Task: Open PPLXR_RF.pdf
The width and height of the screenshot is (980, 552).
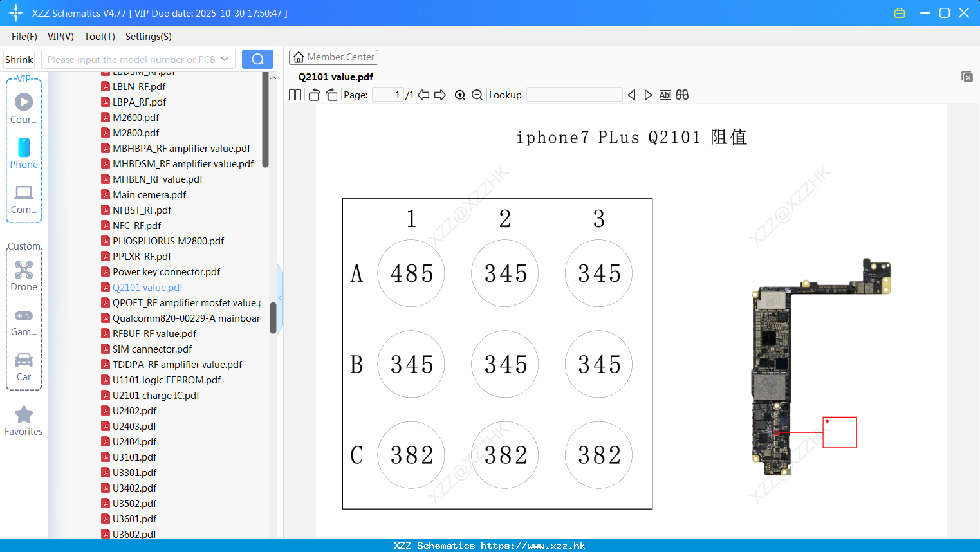Action: coord(142,256)
